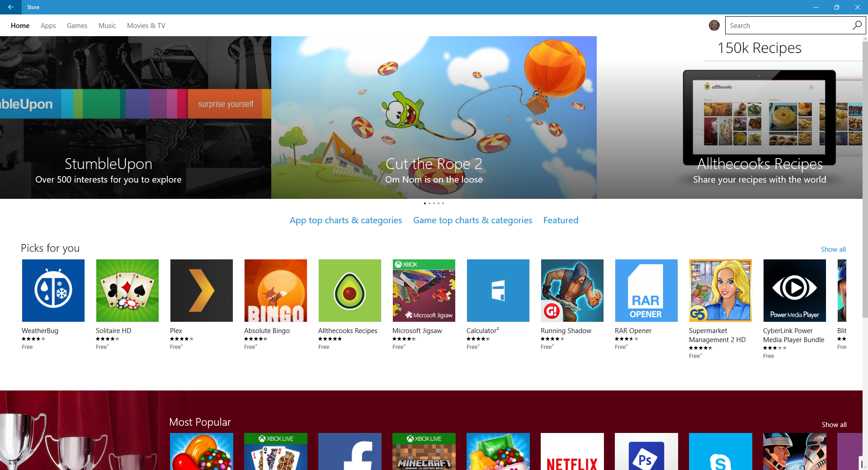The width and height of the screenshot is (868, 470).
Task: Click the Running Shadow app title
Action: [x=566, y=331]
